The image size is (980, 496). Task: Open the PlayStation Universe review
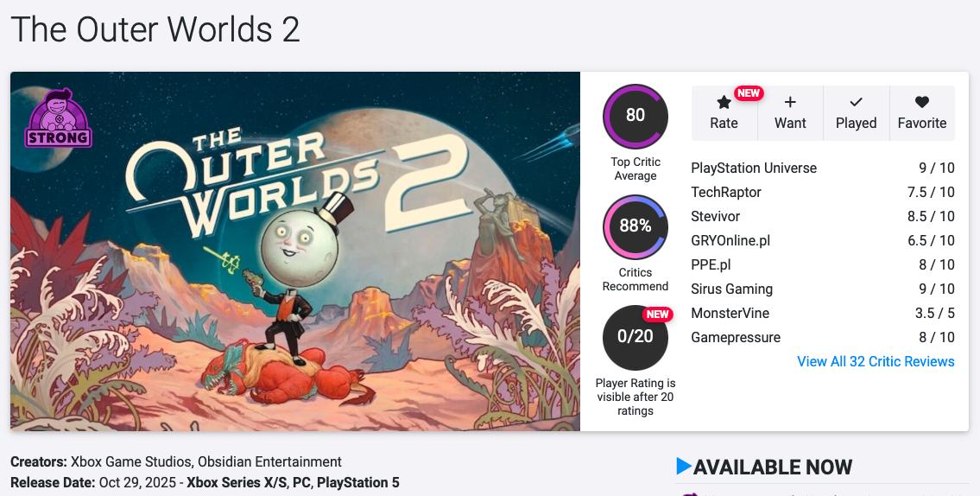754,168
